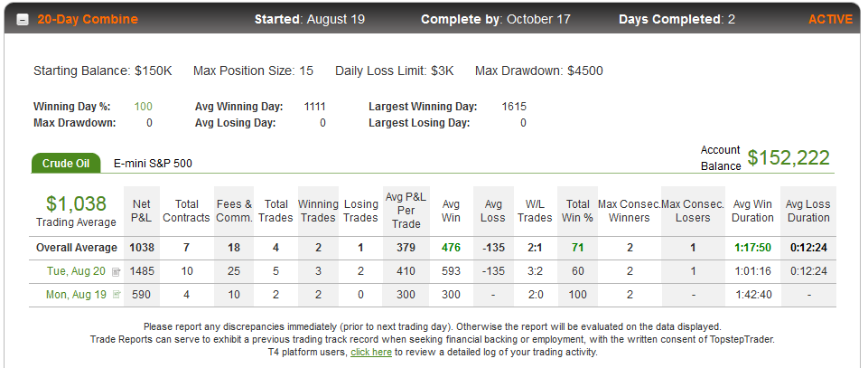Click the Avg Win Duration column header
The height and width of the screenshot is (368, 868).
(752, 212)
